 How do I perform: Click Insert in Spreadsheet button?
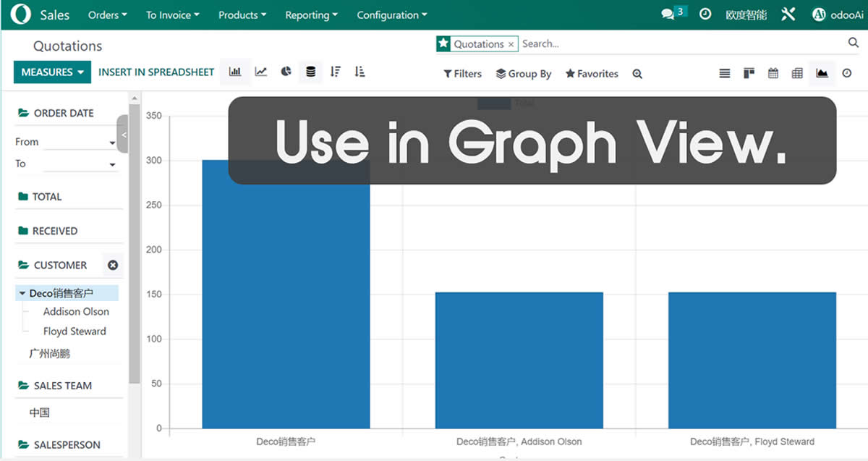click(x=156, y=72)
